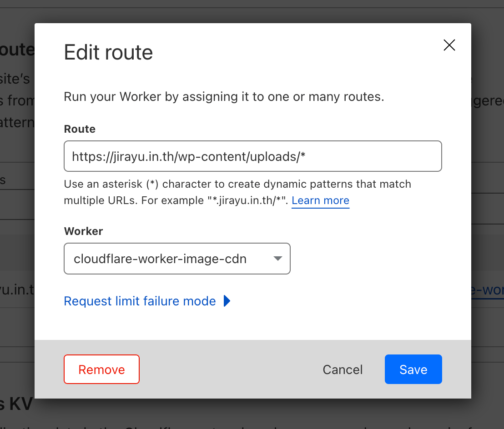The width and height of the screenshot is (504, 429).
Task: Click the asterisk pattern helper text
Action: pyautogui.click(x=237, y=185)
